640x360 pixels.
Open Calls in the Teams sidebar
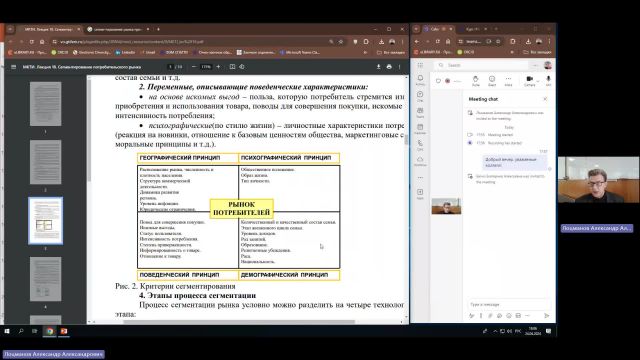click(420, 145)
